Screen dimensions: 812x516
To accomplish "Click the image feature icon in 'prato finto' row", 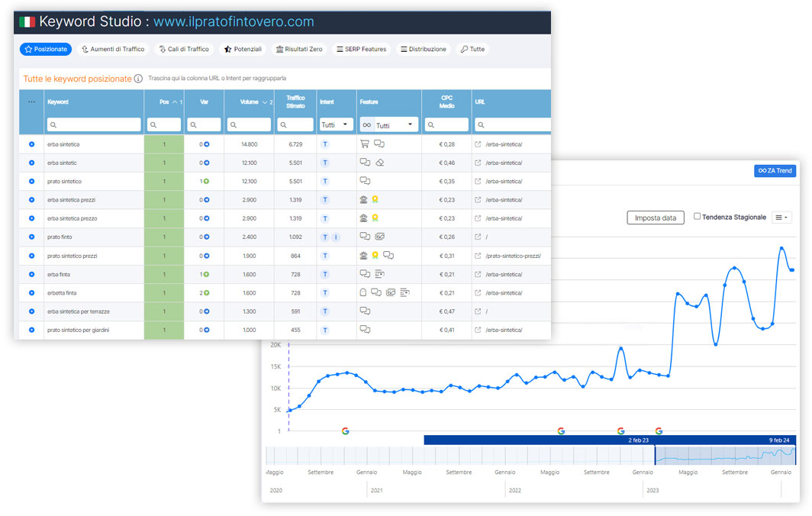I will point(379,237).
